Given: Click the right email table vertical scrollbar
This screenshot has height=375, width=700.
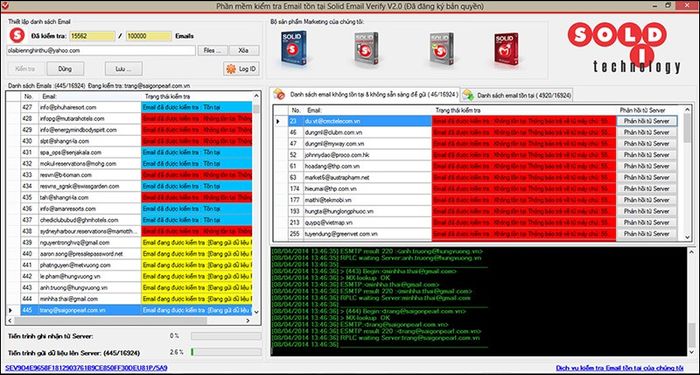Looking at the screenshot, I should pos(687,174).
